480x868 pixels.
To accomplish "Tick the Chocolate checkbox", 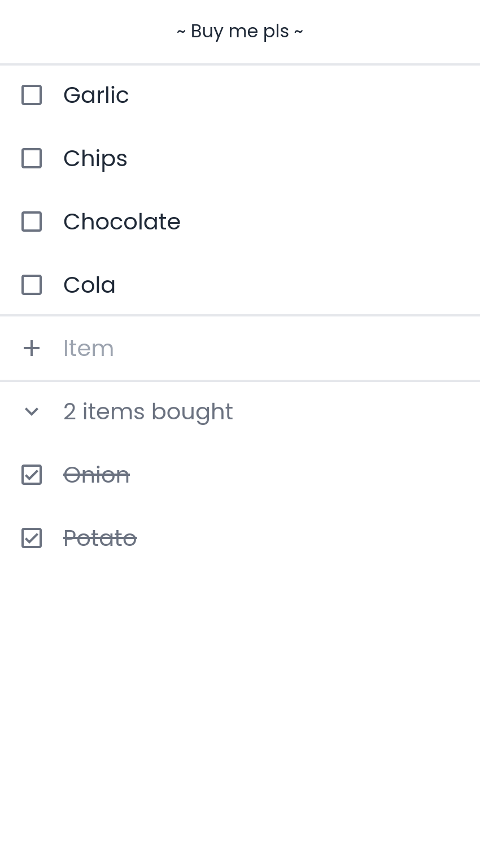I will 32,222.
